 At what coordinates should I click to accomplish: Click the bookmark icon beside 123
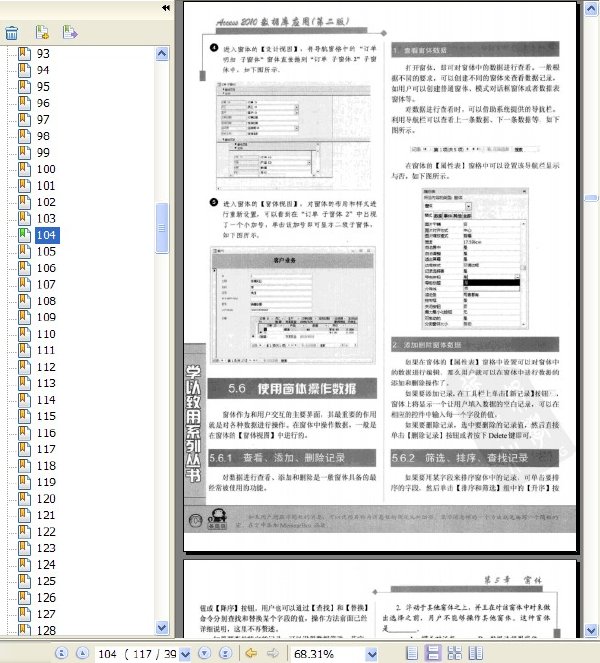click(25, 548)
